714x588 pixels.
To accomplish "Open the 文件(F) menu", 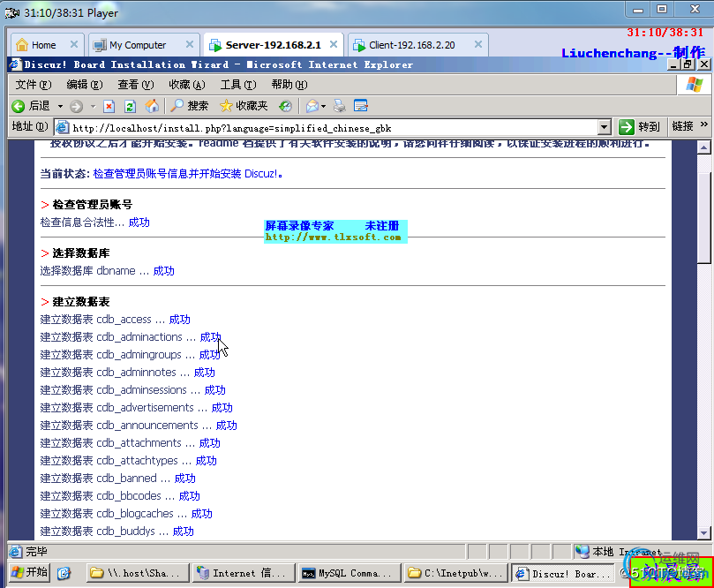I will coord(34,85).
